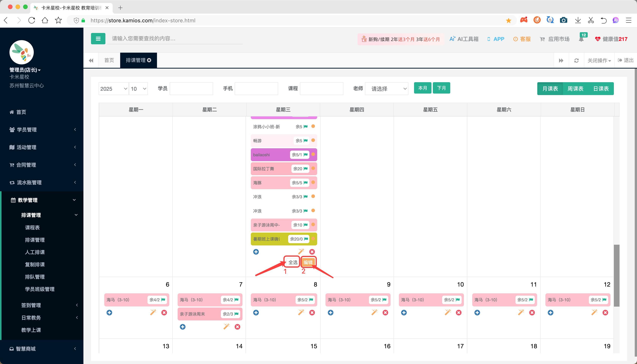Click the refresh icon in the tab bar
The width and height of the screenshot is (637, 364).
point(577,60)
